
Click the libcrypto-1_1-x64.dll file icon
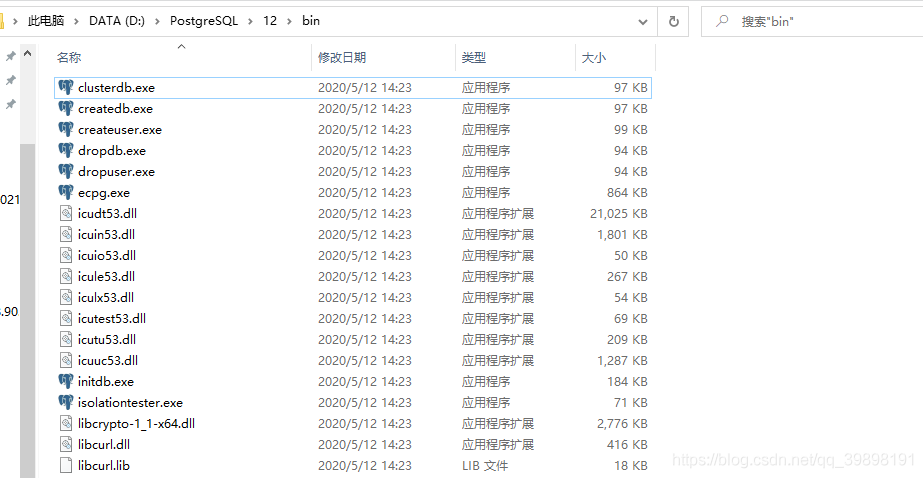click(66, 423)
